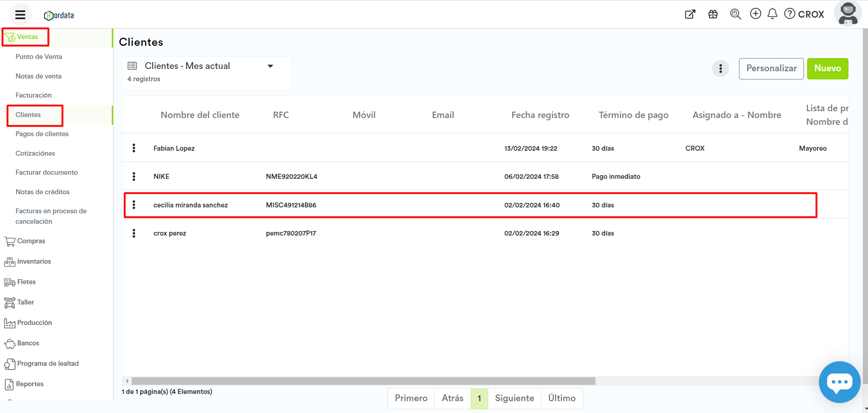Expand the Clientes - Mes actual view dropdown
868x413 pixels.
(x=270, y=66)
